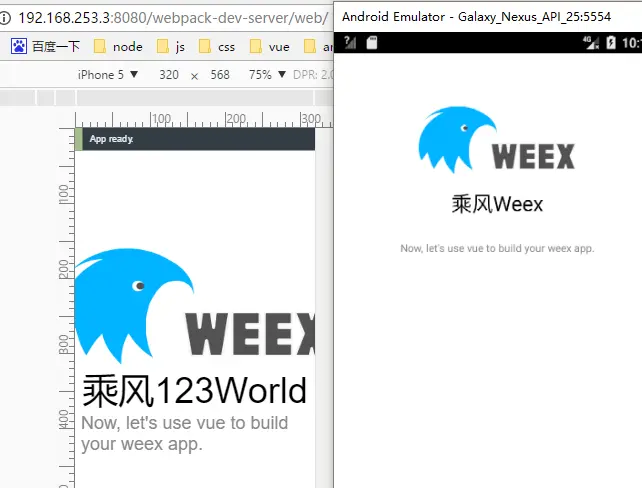Viewport: 642px width, 488px height.
Task: Click the viewport width field 320
Action: [x=169, y=75]
